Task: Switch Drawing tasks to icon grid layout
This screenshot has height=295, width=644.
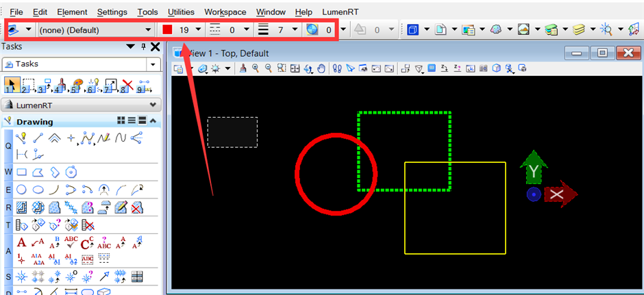Action: (x=121, y=120)
